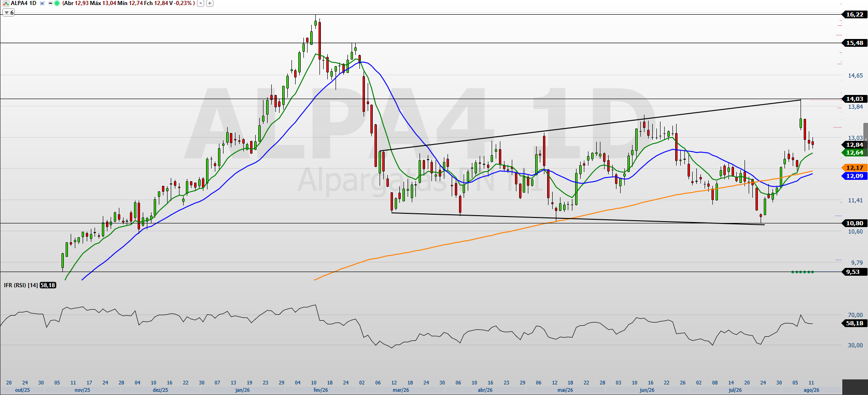The image size is (868, 395).
Task: Click the black 12,84 last price tag on axis
Action: 854,145
